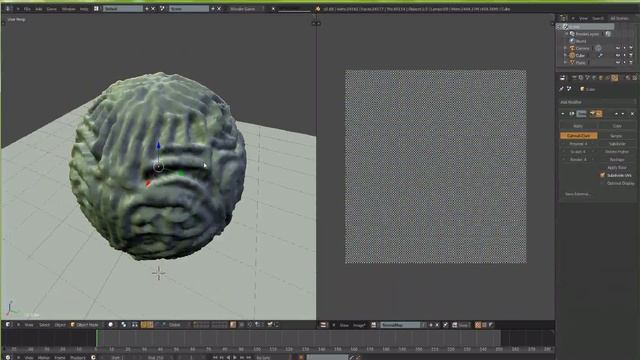Screen dimensions: 640x360
Task: Toggle the Optimal Display checkbox
Action: pos(602,183)
